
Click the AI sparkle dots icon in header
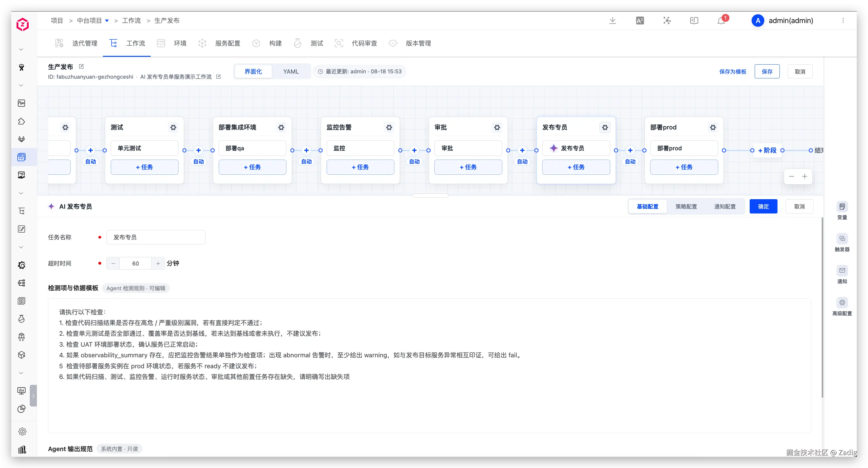tap(667, 21)
